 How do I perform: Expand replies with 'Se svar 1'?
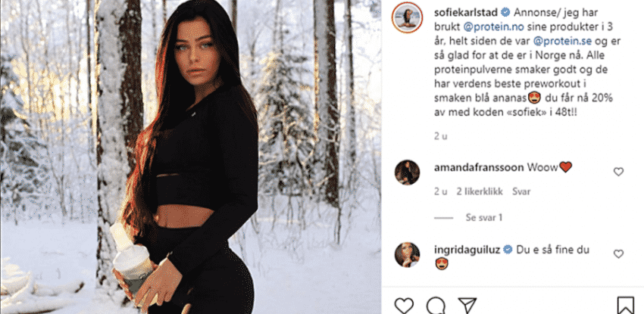point(484,218)
